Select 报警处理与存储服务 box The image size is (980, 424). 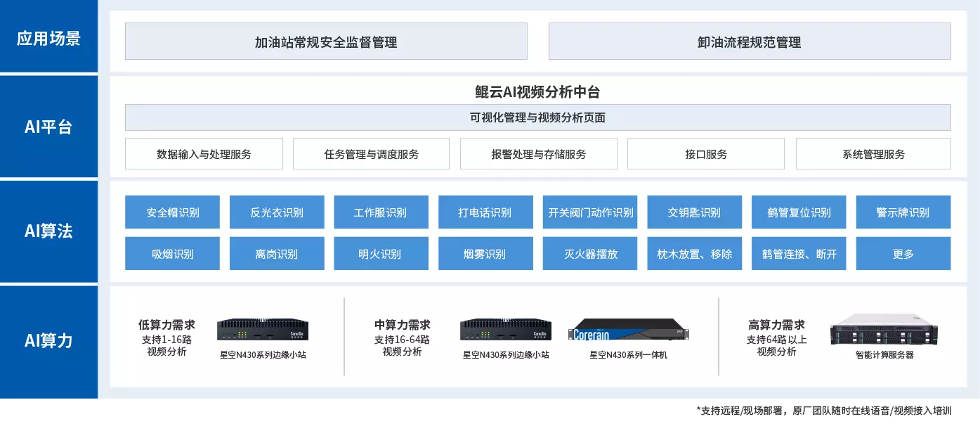[x=539, y=154]
